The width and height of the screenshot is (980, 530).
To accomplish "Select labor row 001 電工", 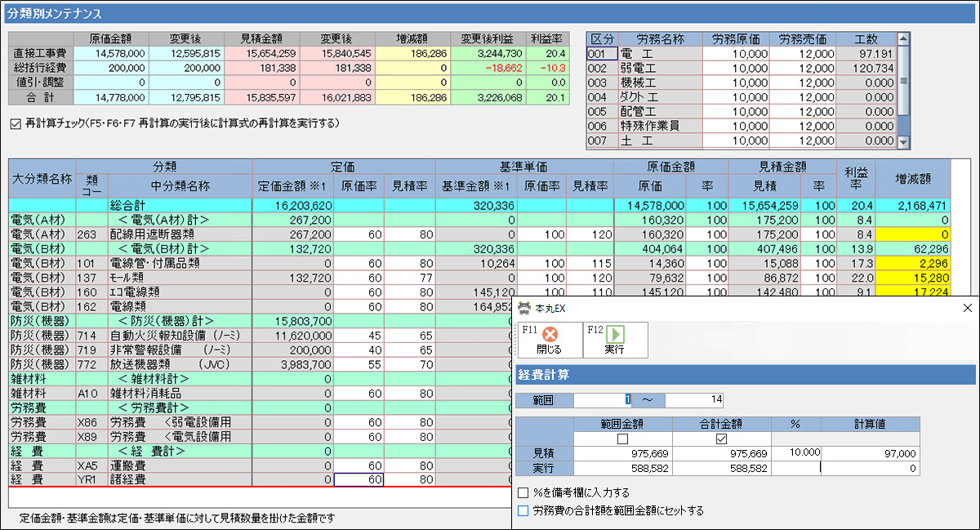I will [741, 53].
